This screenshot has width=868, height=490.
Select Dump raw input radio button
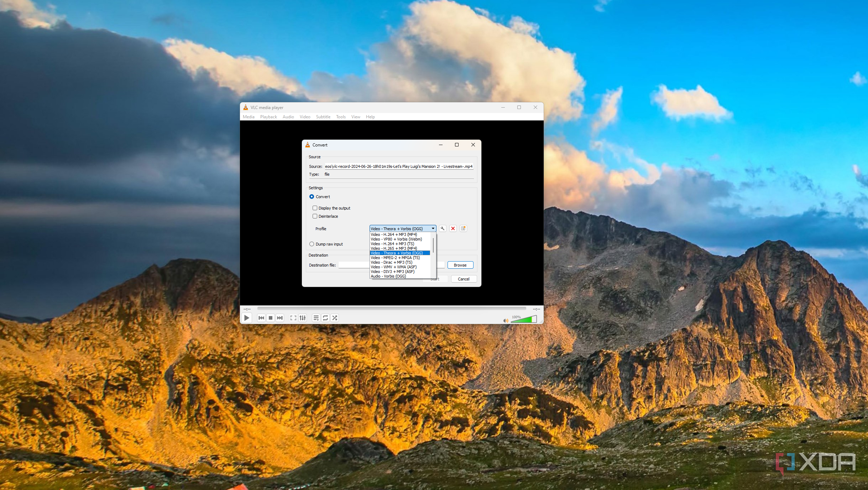[312, 244]
